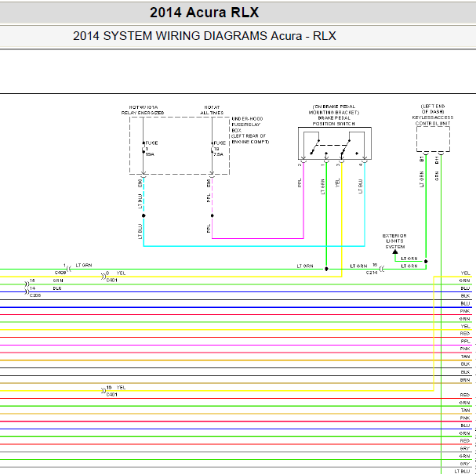The height and width of the screenshot is (474, 476).
Task: Click the C406 connector symbol
Action: click(69, 269)
